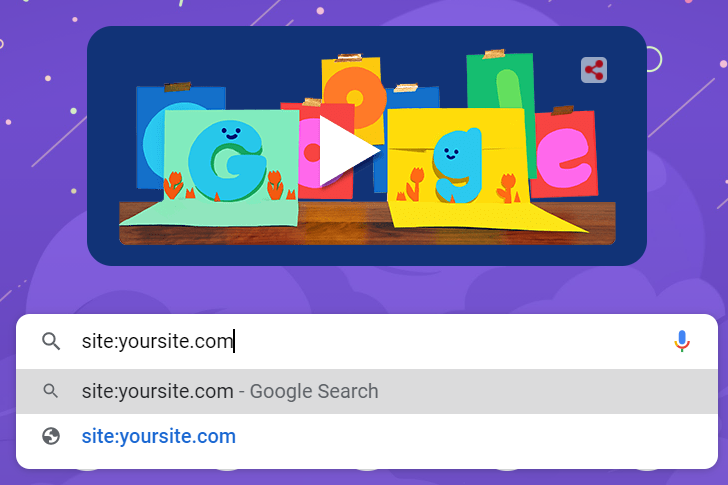Click the share icon on the doodle
Viewport: 728px width, 485px height.
coord(594,70)
